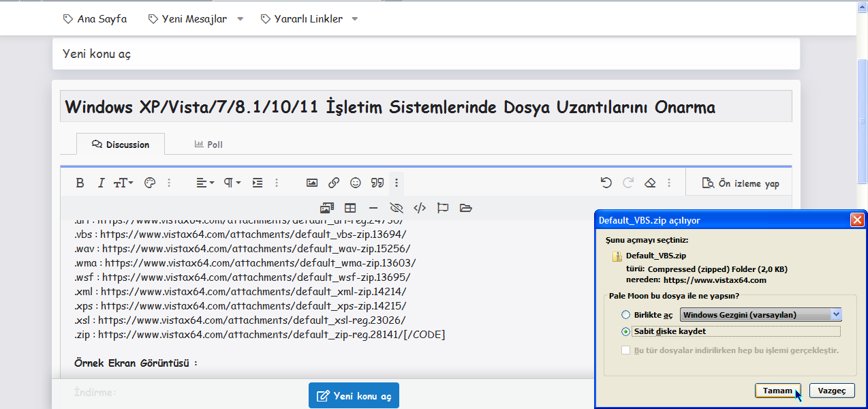Viewport: 868px width, 409px height.
Task: Click the default_wsf-zip.13695 URL line
Action: point(243,277)
